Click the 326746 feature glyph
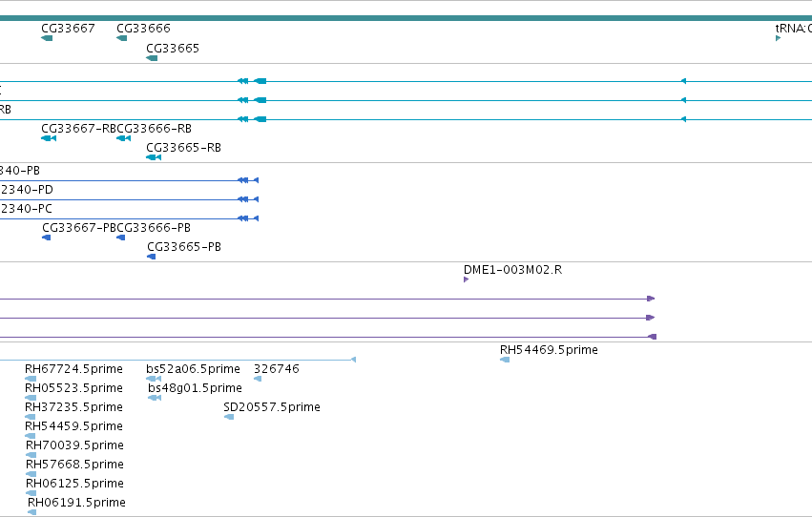Viewport: 812px width, 517px height. point(258,380)
